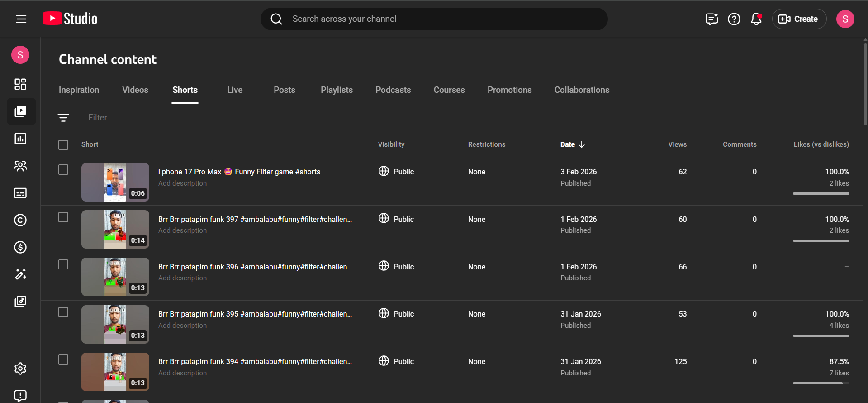Open the Community people icon
The image size is (868, 403).
point(20,166)
